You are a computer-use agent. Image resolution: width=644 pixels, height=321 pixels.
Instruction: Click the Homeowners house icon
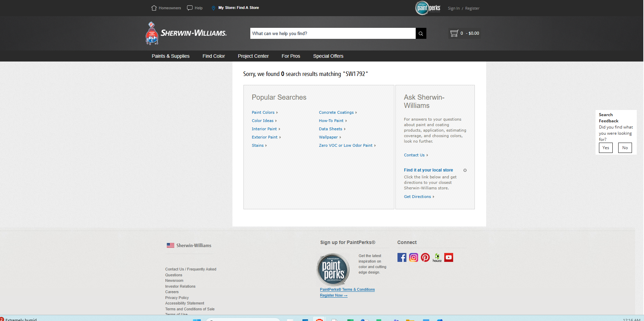[x=154, y=8]
